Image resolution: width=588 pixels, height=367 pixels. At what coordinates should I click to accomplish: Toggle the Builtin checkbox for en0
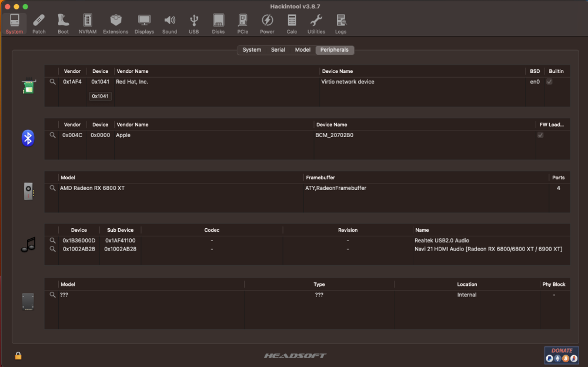[549, 82]
